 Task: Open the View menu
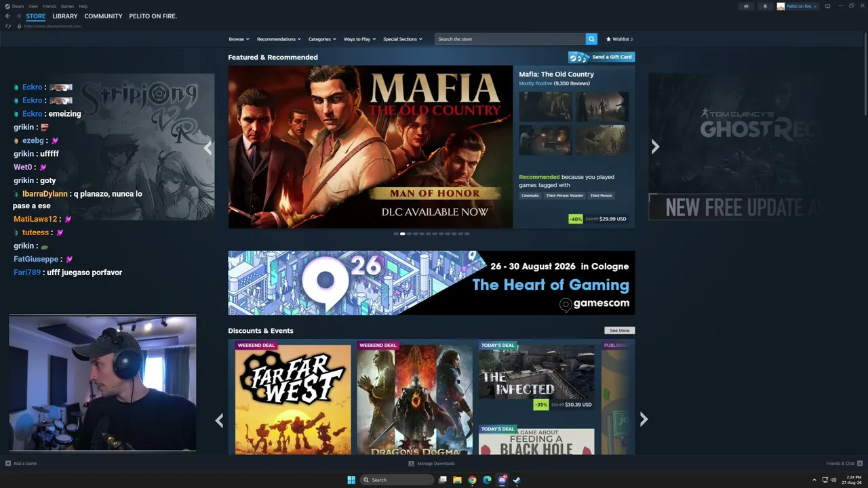[x=33, y=6]
